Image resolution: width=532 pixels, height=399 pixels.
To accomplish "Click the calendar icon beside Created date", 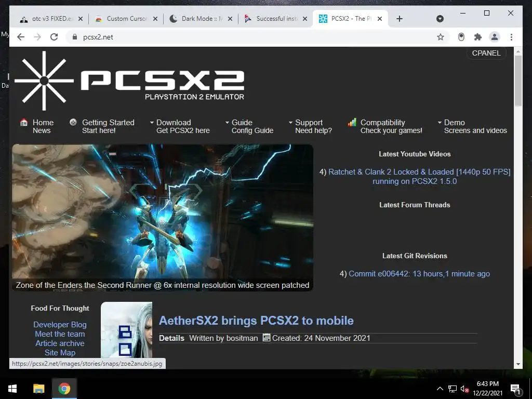I will point(267,338).
